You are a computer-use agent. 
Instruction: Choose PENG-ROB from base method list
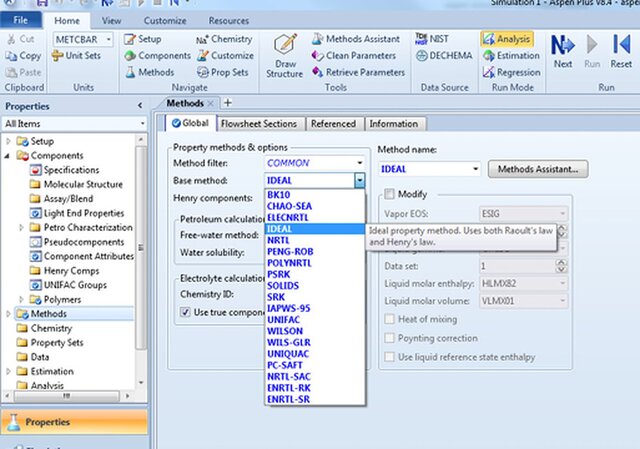point(315,251)
